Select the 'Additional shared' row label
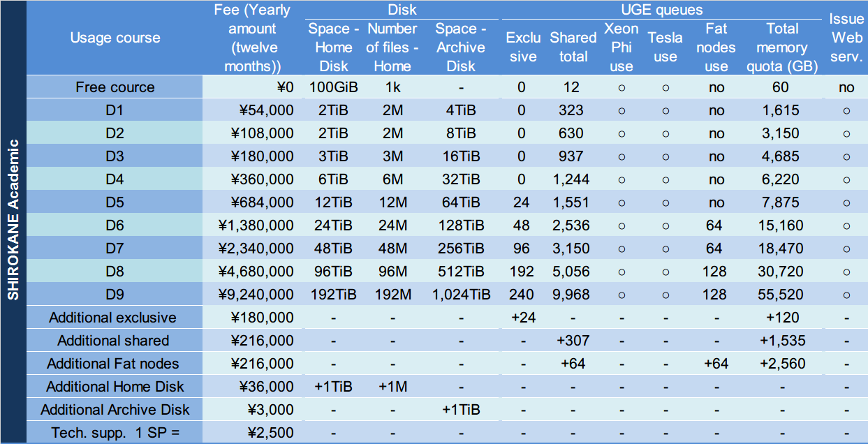This screenshot has height=444, width=868. coord(113,341)
